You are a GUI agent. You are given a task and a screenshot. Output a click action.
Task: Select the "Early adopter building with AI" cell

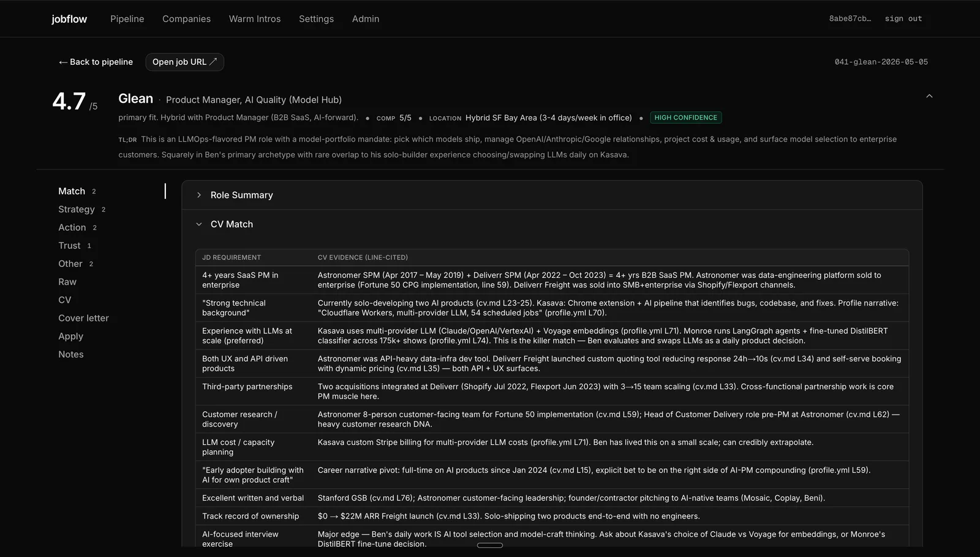click(x=253, y=475)
